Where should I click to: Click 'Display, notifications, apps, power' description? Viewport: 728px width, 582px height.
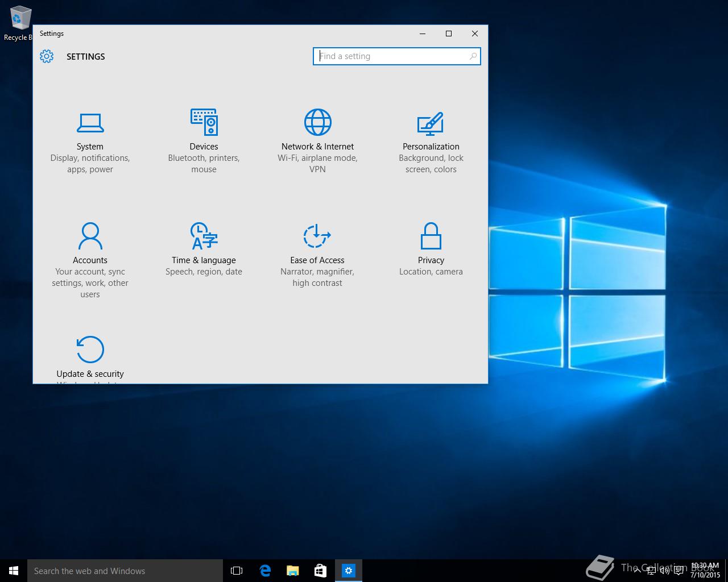[90, 164]
